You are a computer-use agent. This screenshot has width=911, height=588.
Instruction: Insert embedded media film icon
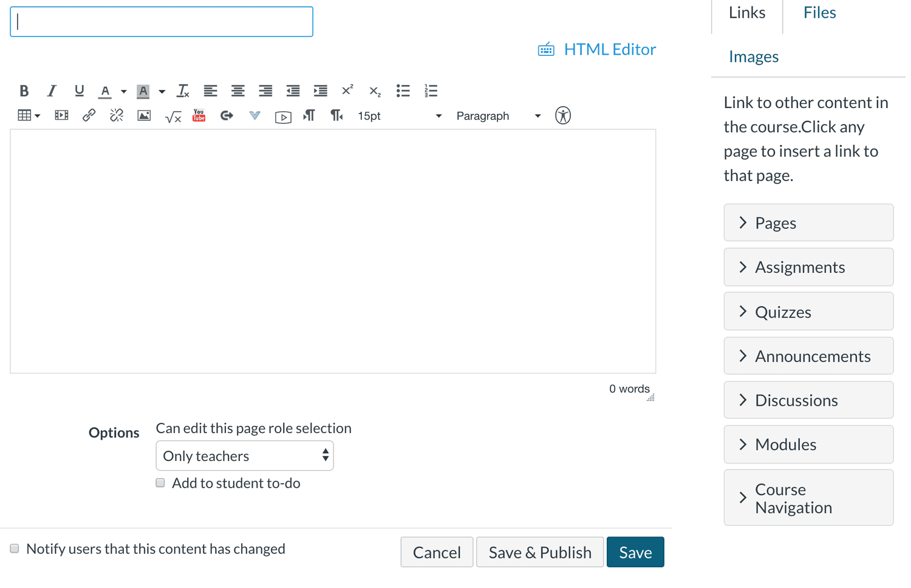(x=61, y=115)
